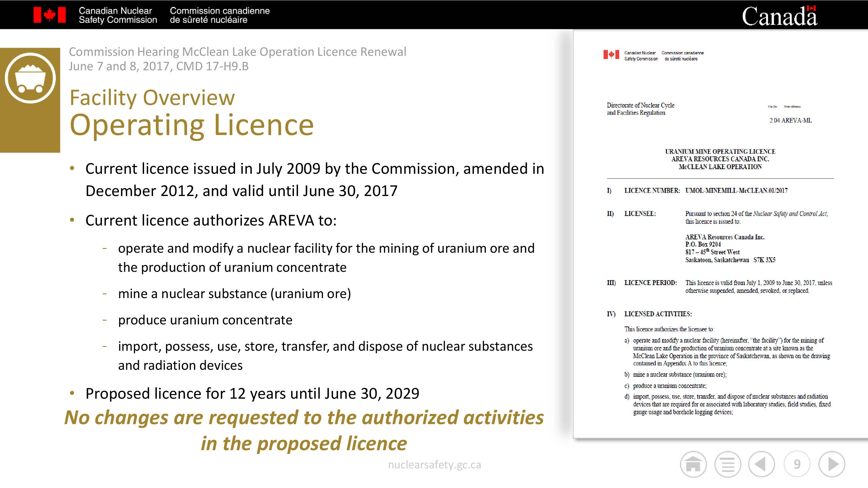This screenshot has width=868, height=488.
Task: Select the 'operate and modify a nuclear facility' item
Action: pyautogui.click(x=326, y=248)
